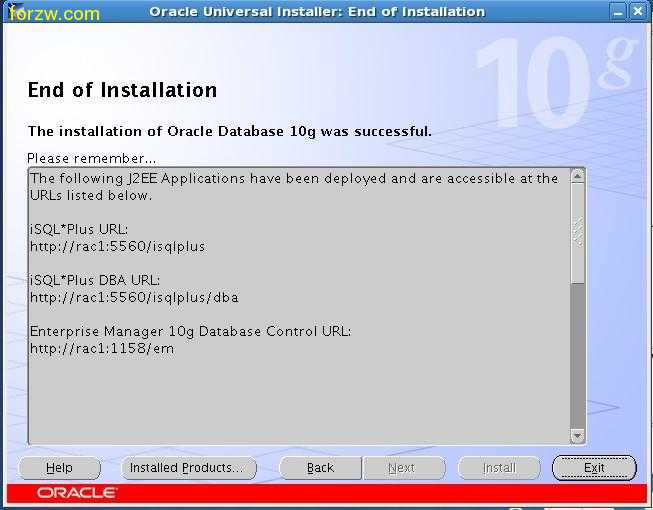Viewport: 653px width, 510px height.
Task: Go Back to the previous installer step
Action: 320,467
